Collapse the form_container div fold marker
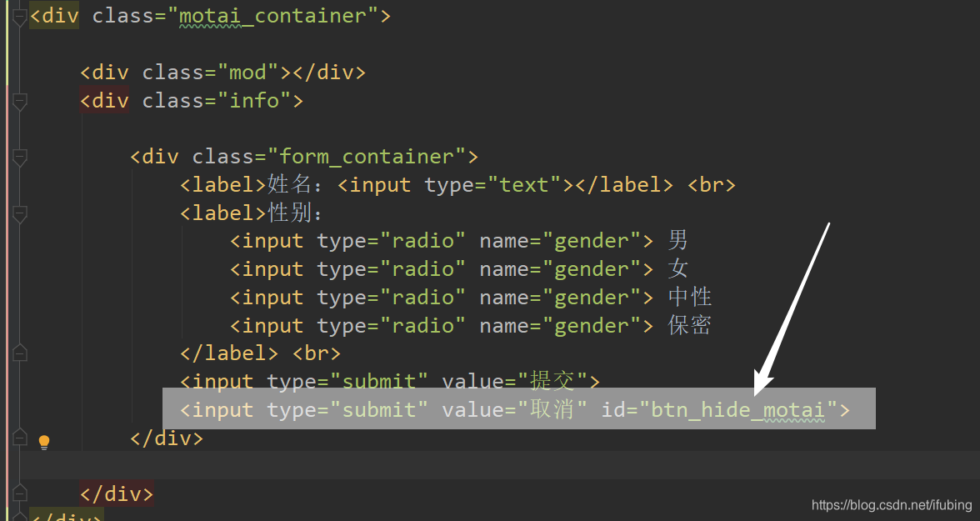980x521 pixels. [19, 157]
